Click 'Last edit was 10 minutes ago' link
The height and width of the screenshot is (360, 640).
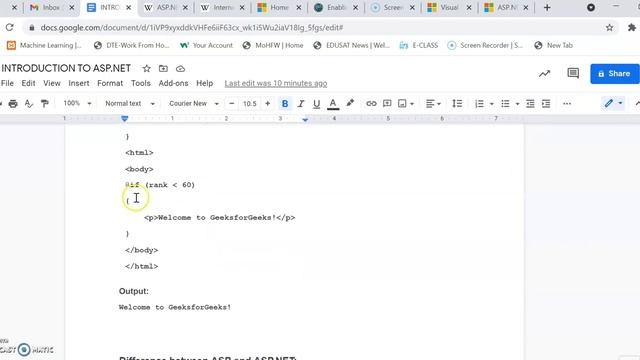click(276, 83)
